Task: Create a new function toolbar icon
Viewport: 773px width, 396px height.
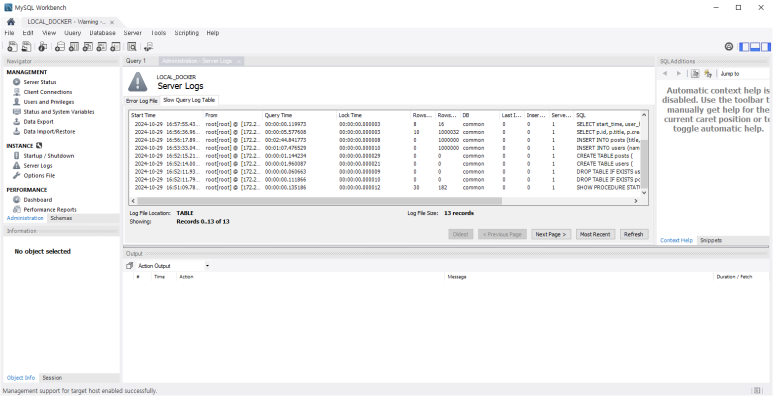Action: point(115,47)
